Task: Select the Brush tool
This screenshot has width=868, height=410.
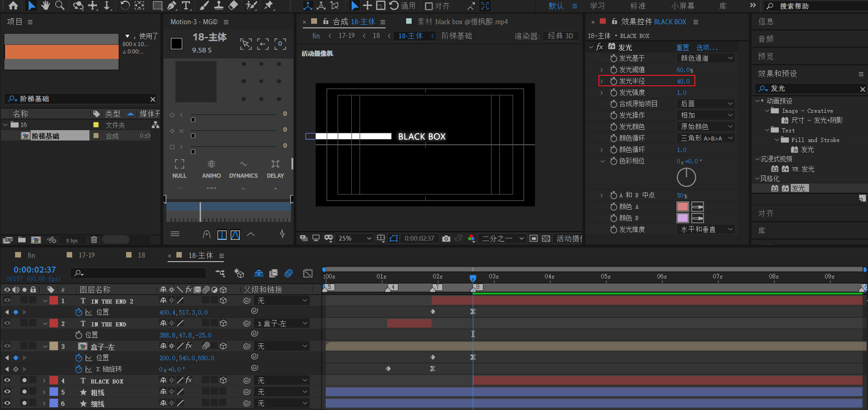Action: pyautogui.click(x=204, y=6)
